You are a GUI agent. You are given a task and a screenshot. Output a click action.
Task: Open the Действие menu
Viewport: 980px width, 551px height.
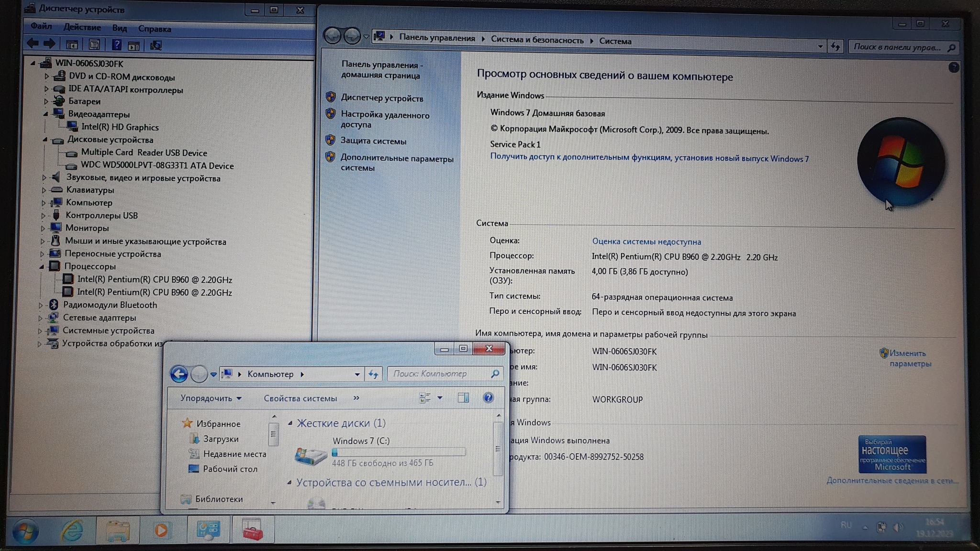(x=82, y=27)
